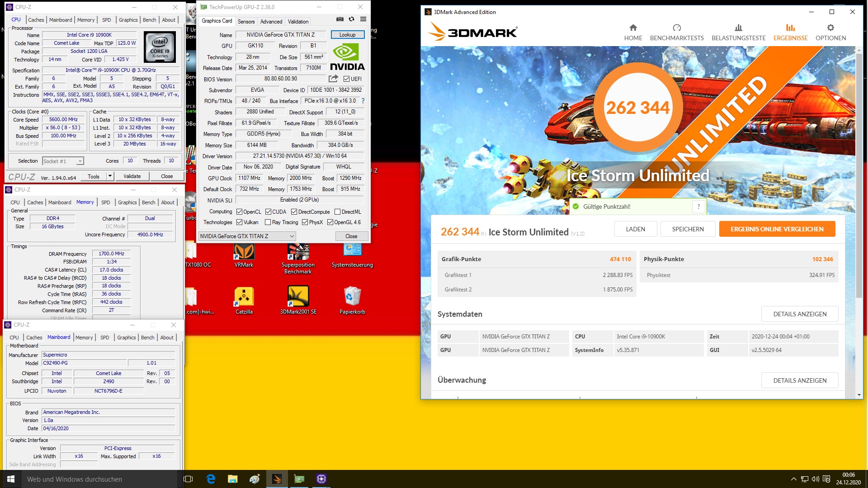Open GPU-Z hamburger menu icon
The height and width of the screenshot is (488, 868).
[x=363, y=19]
